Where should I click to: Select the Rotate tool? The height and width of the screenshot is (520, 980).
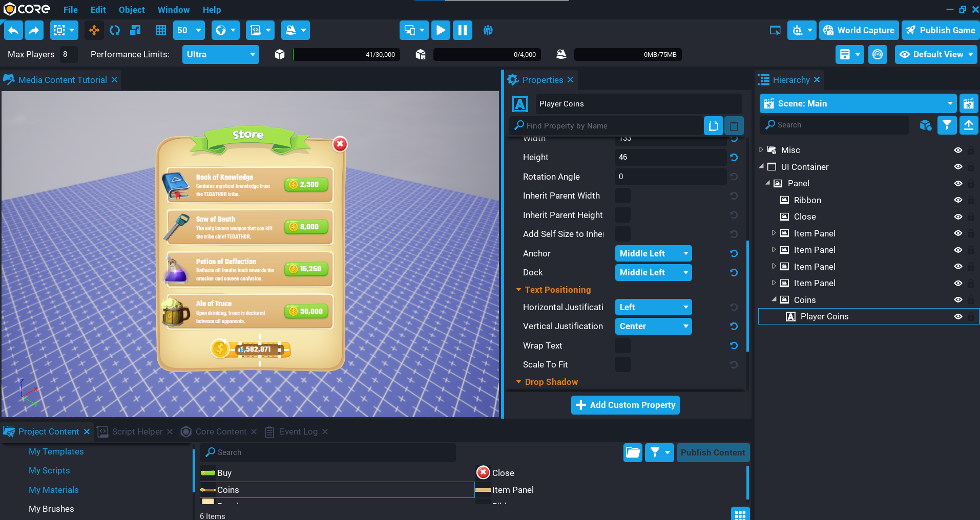click(115, 30)
